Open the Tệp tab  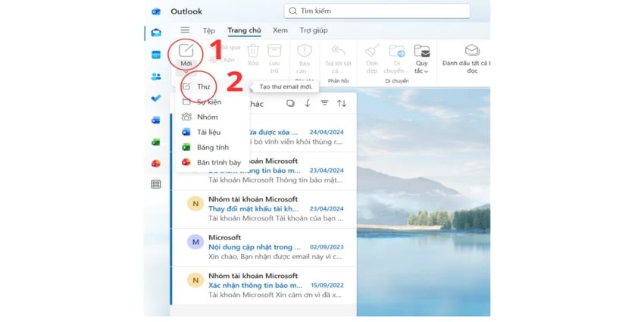pos(208,30)
